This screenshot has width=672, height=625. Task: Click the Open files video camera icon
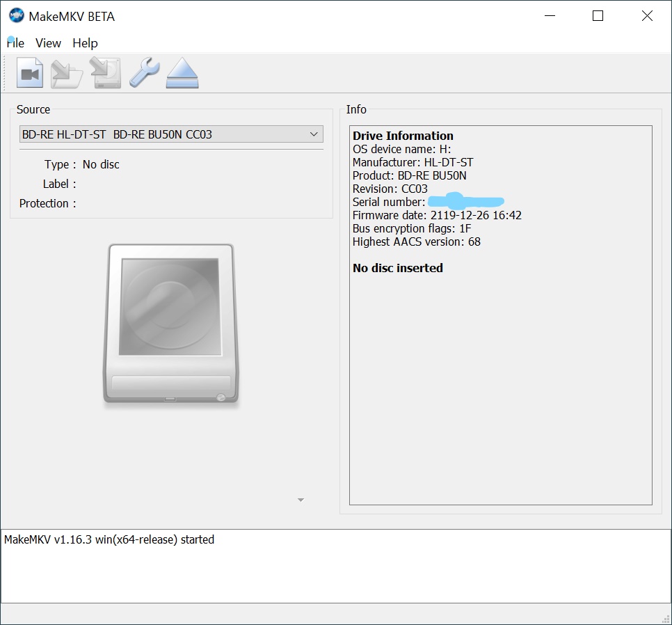pos(30,73)
